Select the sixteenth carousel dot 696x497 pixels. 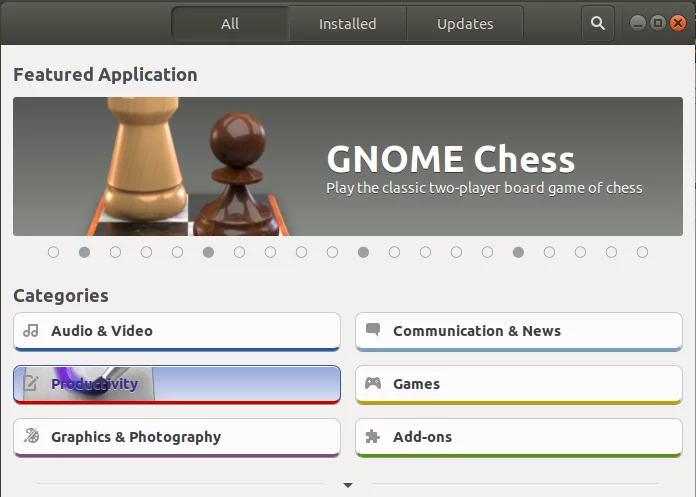(x=518, y=252)
